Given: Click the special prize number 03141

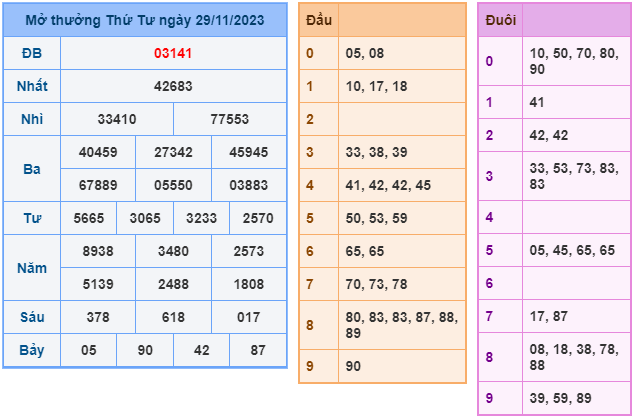Looking at the screenshot, I should click(173, 53).
